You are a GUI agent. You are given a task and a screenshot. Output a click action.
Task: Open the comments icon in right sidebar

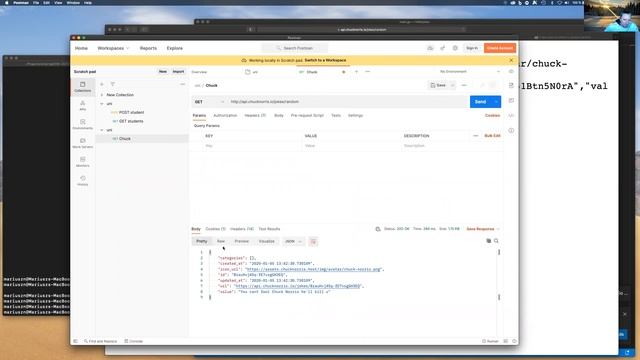(x=511, y=100)
